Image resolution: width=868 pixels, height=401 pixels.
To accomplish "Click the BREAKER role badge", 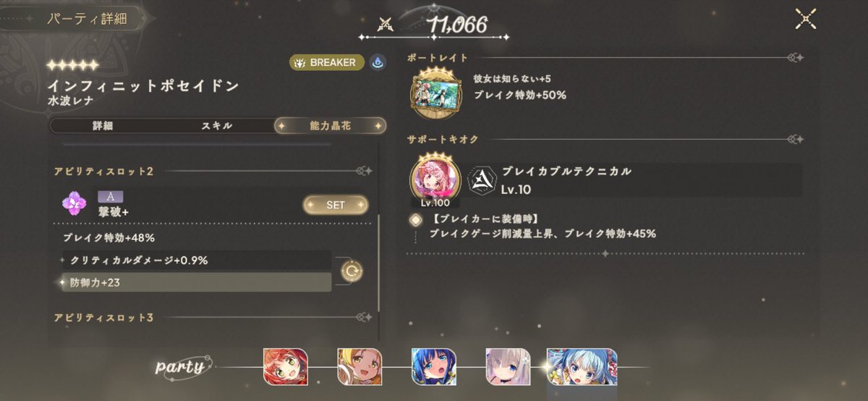I will pyautogui.click(x=328, y=63).
